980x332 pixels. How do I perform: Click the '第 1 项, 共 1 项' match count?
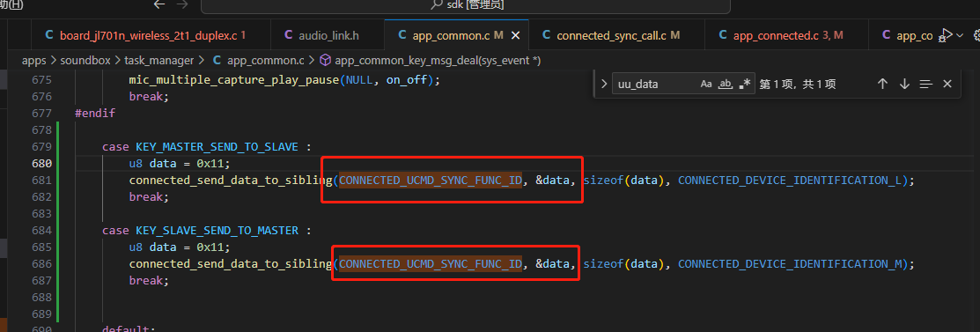tap(797, 84)
